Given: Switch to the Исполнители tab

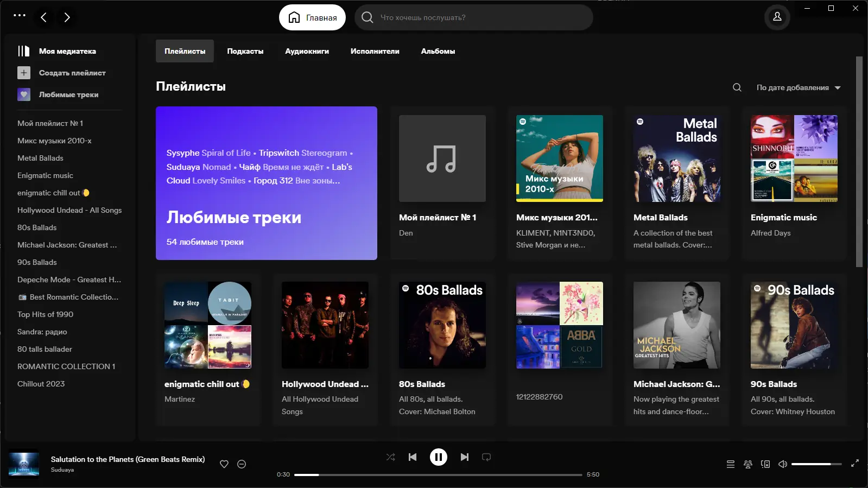Looking at the screenshot, I should (x=375, y=51).
